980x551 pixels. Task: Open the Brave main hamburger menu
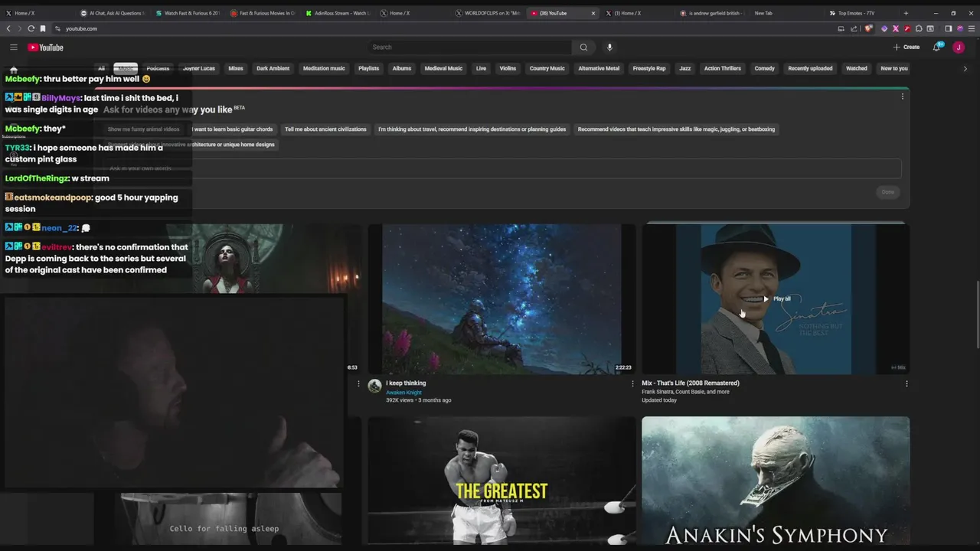coord(972,28)
